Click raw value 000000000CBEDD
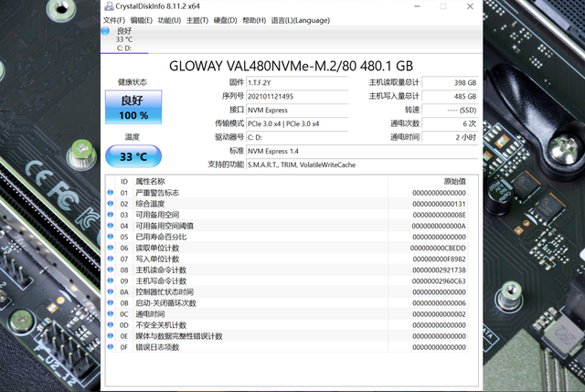The image size is (585, 392). 438,248
